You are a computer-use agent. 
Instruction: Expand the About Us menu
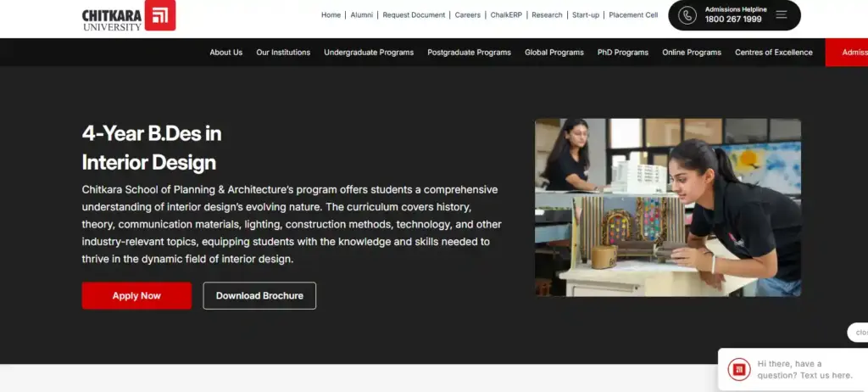pos(225,53)
